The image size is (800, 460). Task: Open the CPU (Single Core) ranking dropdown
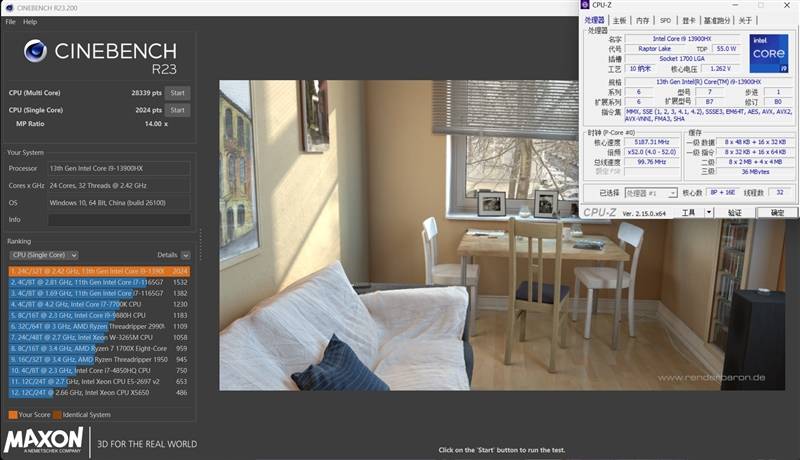click(44, 255)
